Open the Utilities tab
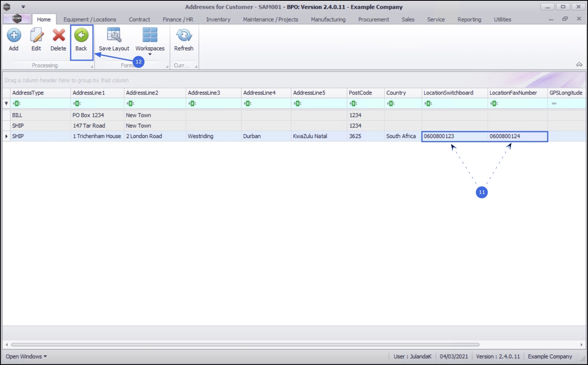The image size is (588, 365). click(x=503, y=19)
